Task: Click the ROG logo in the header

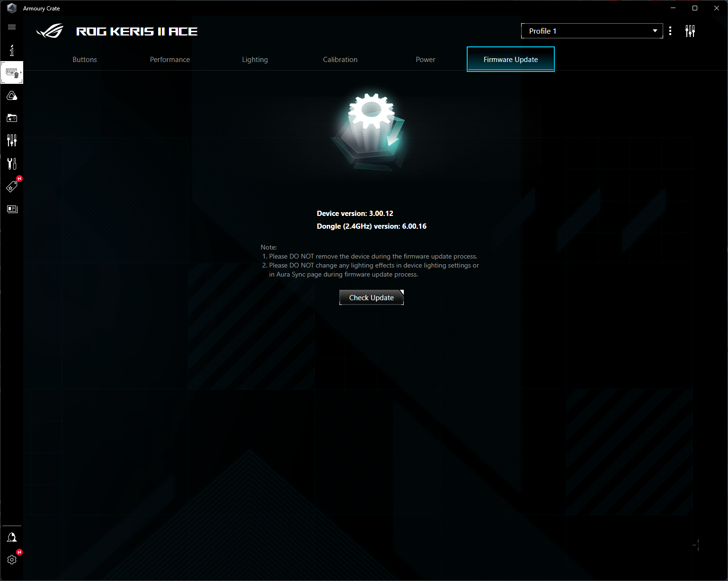Action: 50,31
